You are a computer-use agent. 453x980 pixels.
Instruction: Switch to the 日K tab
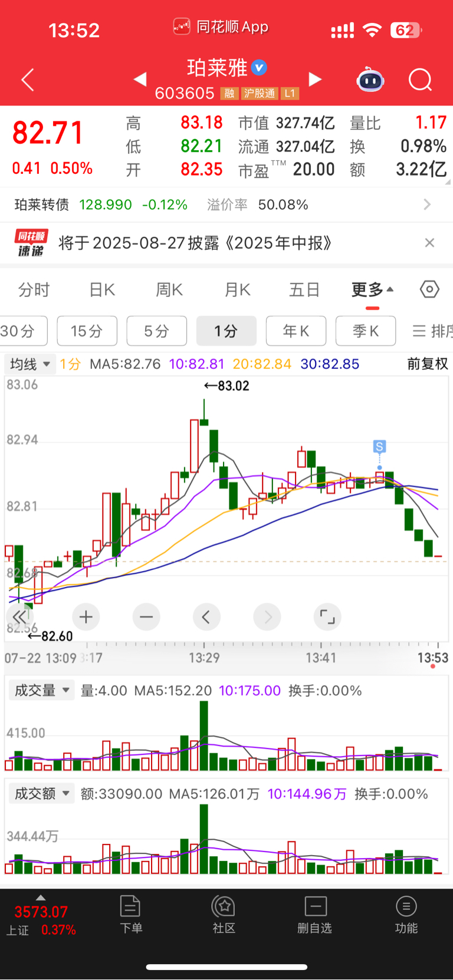coord(101,290)
